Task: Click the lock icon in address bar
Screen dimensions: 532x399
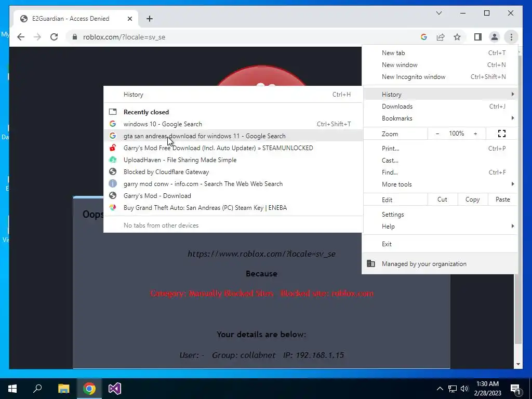Action: (75, 37)
